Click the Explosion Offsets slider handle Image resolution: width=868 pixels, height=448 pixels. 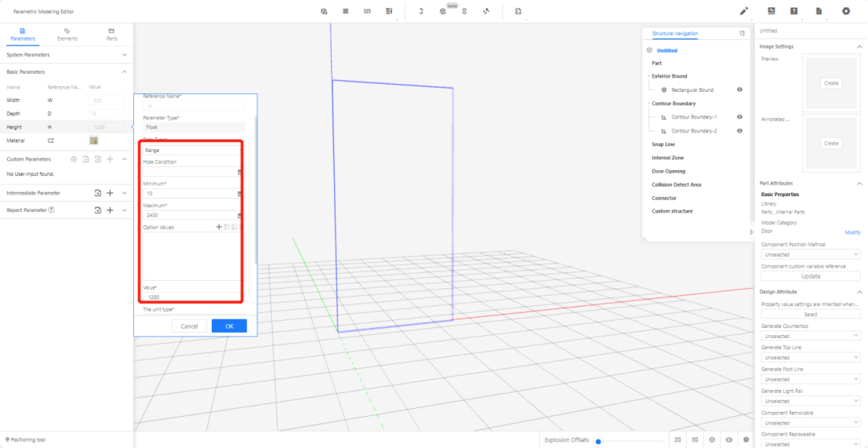[598, 441]
